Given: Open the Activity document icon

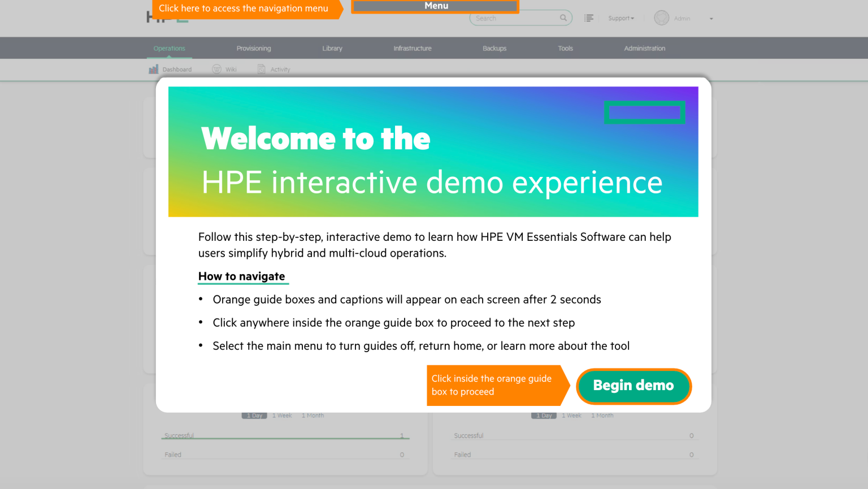Looking at the screenshot, I should pyautogui.click(x=262, y=69).
